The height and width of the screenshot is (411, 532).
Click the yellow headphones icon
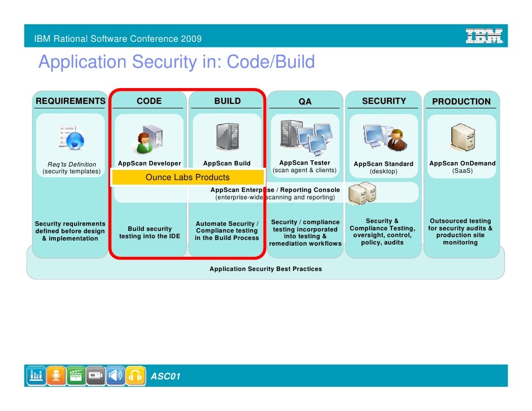pos(136,375)
